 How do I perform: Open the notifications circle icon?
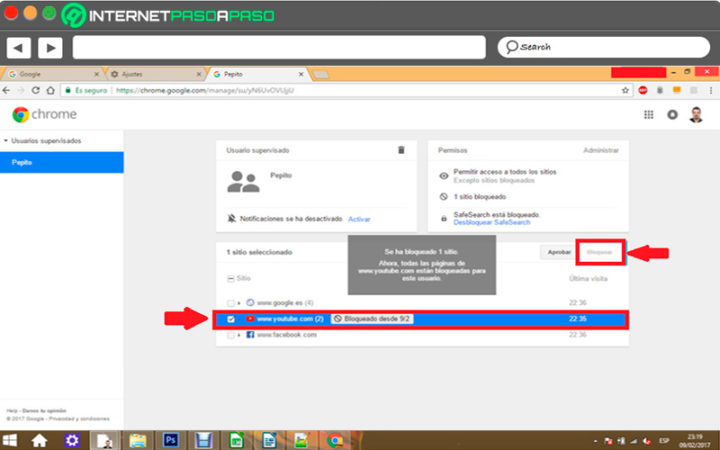[672, 114]
